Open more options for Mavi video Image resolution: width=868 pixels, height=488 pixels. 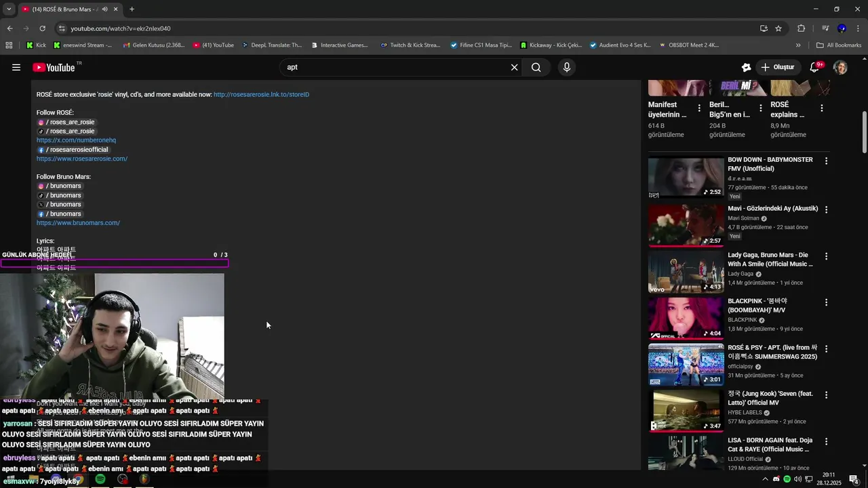826,210
